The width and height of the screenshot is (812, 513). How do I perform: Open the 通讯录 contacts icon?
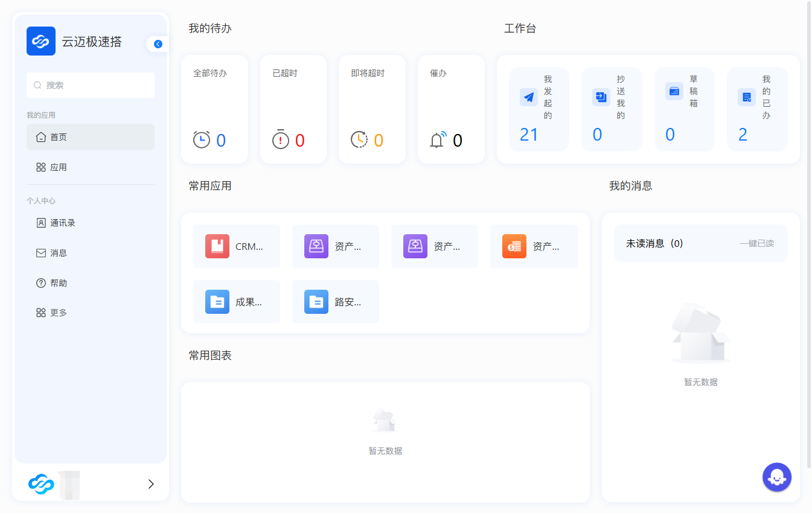41,223
